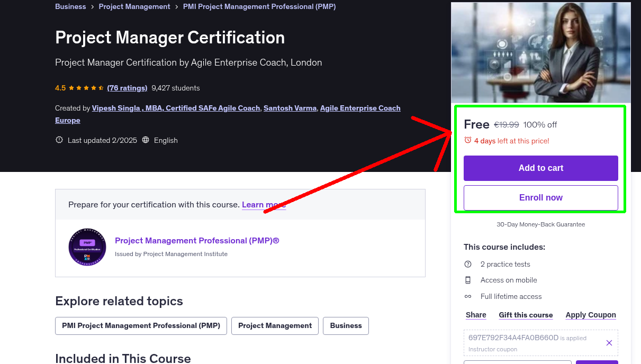Click the Share button
This screenshot has width=641, height=364.
(x=476, y=315)
